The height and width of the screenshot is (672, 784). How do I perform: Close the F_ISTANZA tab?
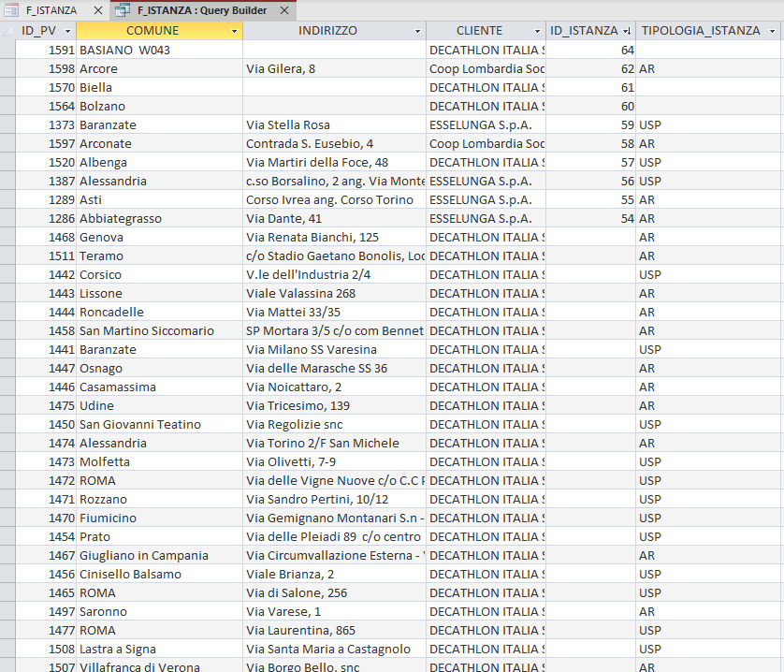pyautogui.click(x=98, y=10)
